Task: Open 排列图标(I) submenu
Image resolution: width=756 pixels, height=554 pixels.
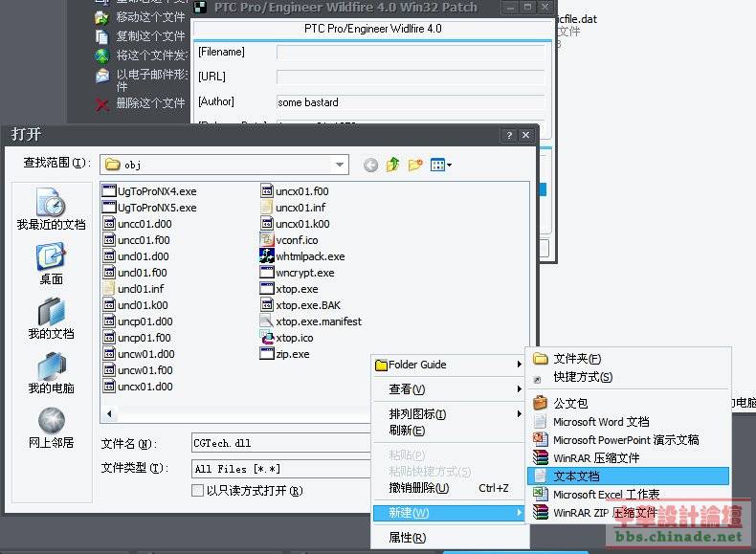Action: point(449,414)
